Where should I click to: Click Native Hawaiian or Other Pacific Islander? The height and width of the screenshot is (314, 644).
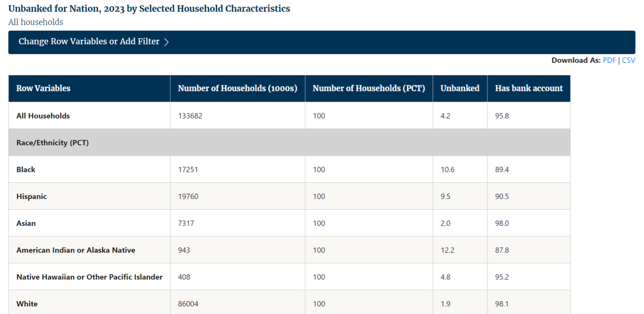89,277
